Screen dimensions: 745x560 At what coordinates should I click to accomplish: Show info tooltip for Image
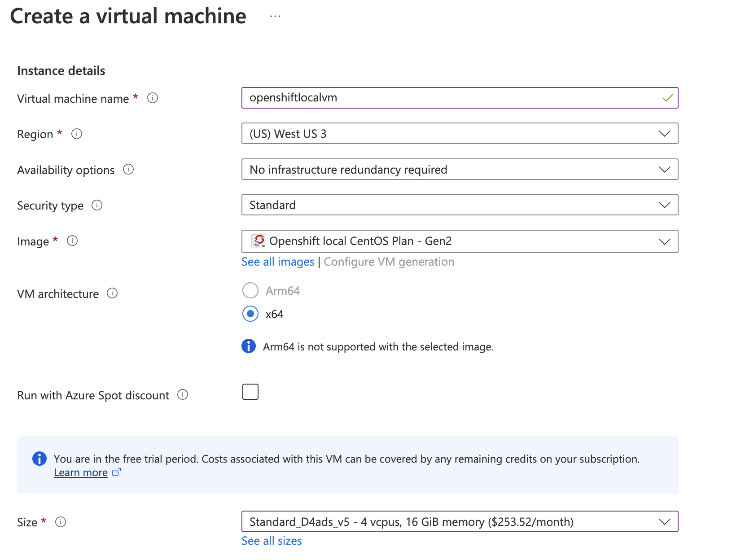click(x=72, y=241)
